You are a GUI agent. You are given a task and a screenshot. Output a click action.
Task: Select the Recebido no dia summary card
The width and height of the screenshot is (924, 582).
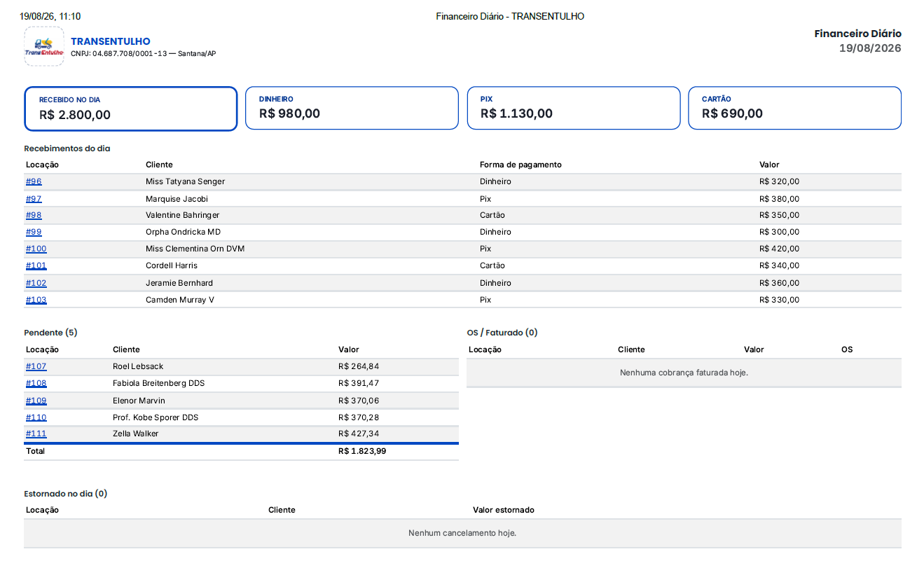coord(131,109)
